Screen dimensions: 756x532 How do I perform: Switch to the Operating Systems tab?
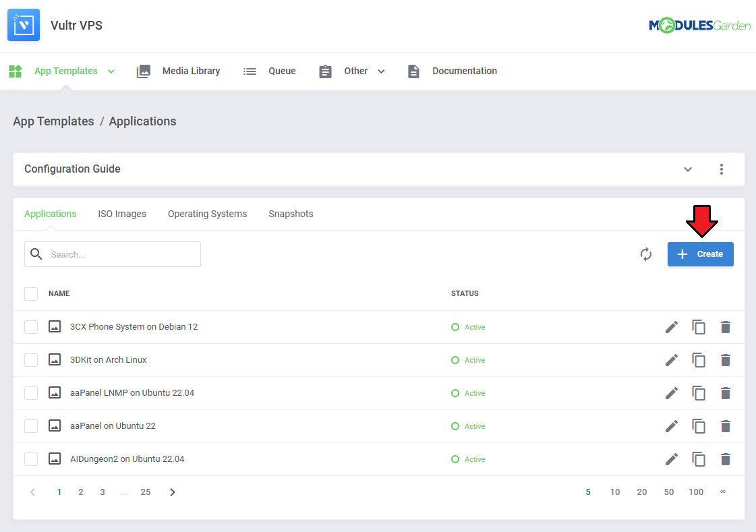[207, 214]
